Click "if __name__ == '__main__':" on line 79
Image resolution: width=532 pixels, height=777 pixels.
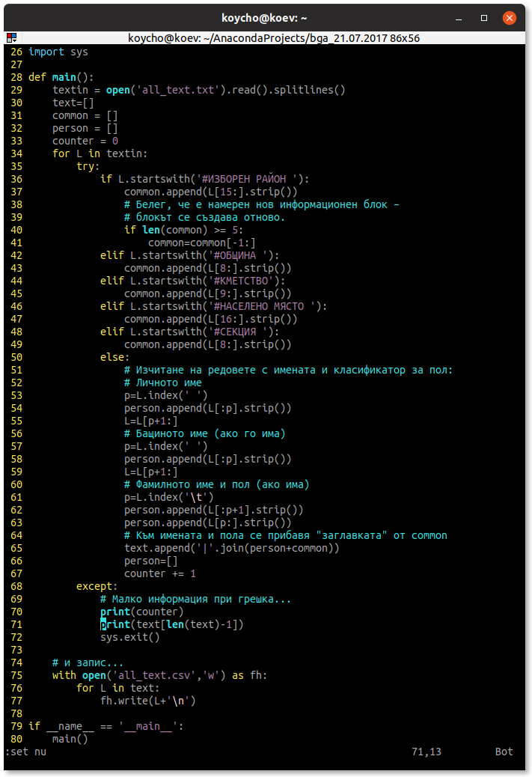click(106, 726)
